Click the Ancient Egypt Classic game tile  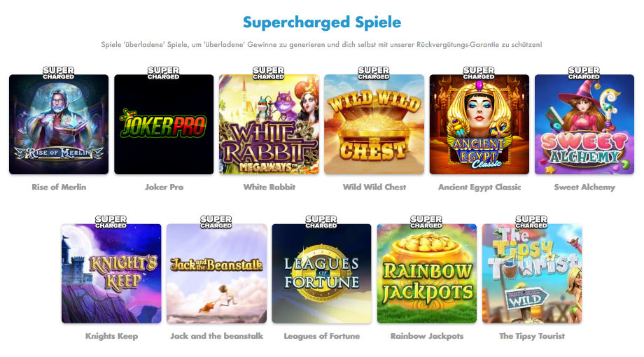[479, 124]
